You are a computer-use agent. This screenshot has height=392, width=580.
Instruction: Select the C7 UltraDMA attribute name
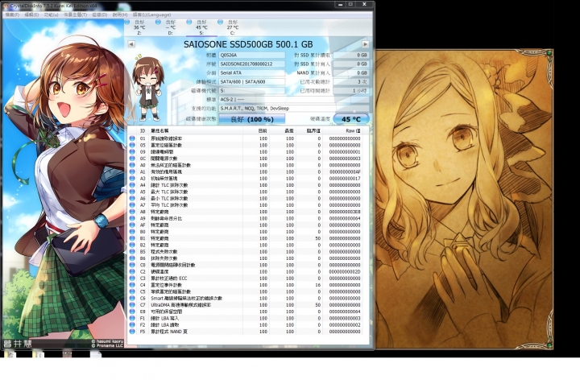pos(181,305)
